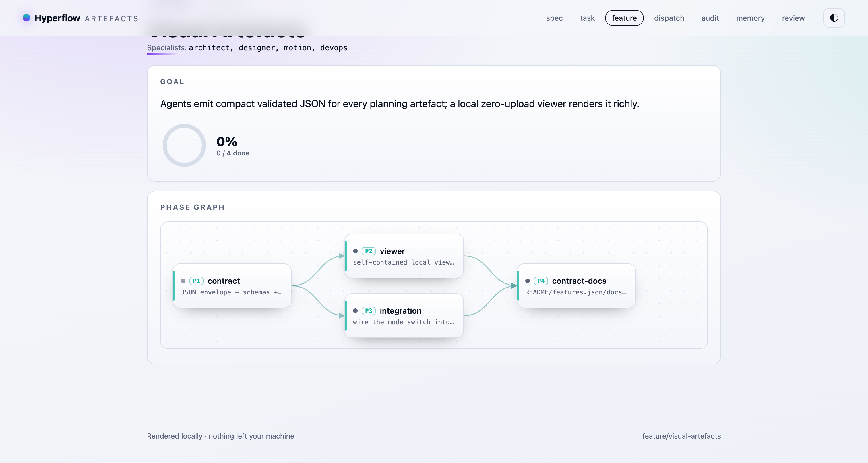Click the specialists list 'architect, designer, motion, devops'

point(268,48)
